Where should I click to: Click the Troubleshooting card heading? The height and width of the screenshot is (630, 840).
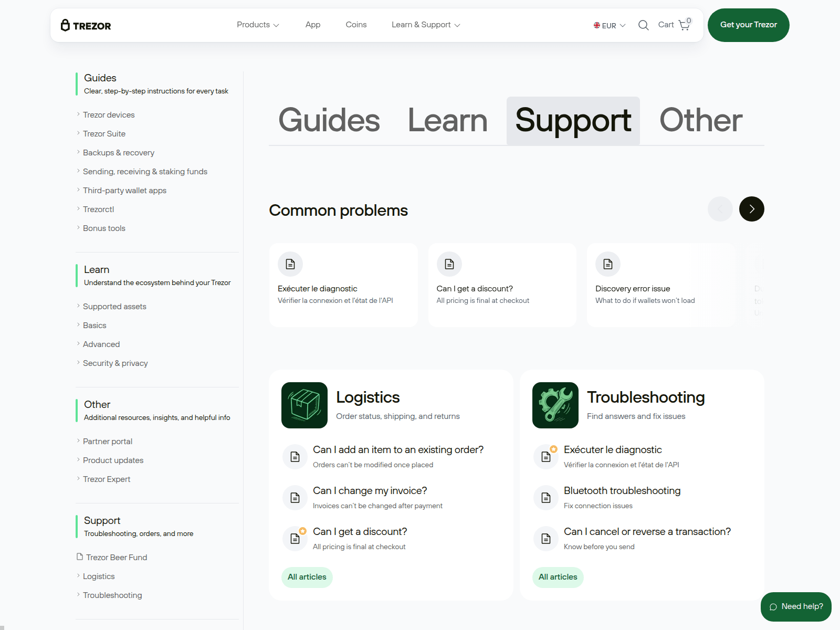(x=646, y=397)
